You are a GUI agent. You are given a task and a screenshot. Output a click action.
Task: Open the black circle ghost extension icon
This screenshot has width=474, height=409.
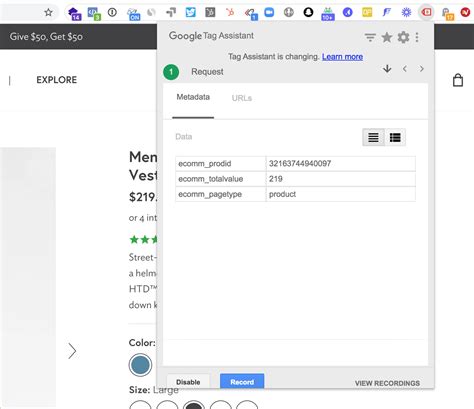[308, 13]
